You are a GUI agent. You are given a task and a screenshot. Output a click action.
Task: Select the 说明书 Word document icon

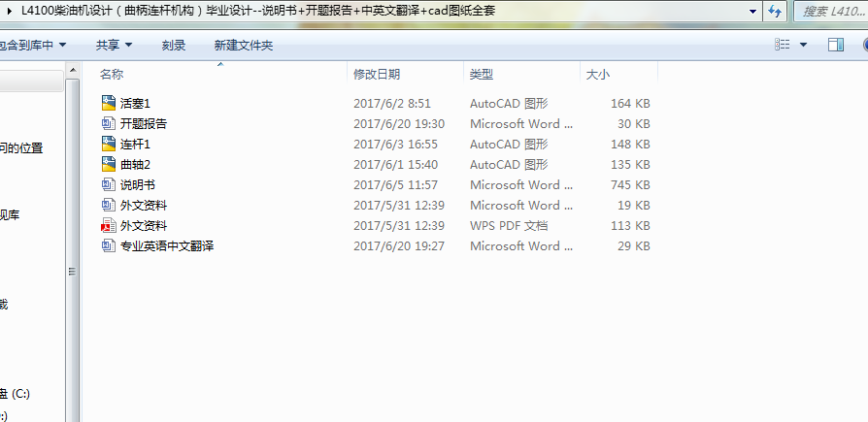click(x=109, y=184)
